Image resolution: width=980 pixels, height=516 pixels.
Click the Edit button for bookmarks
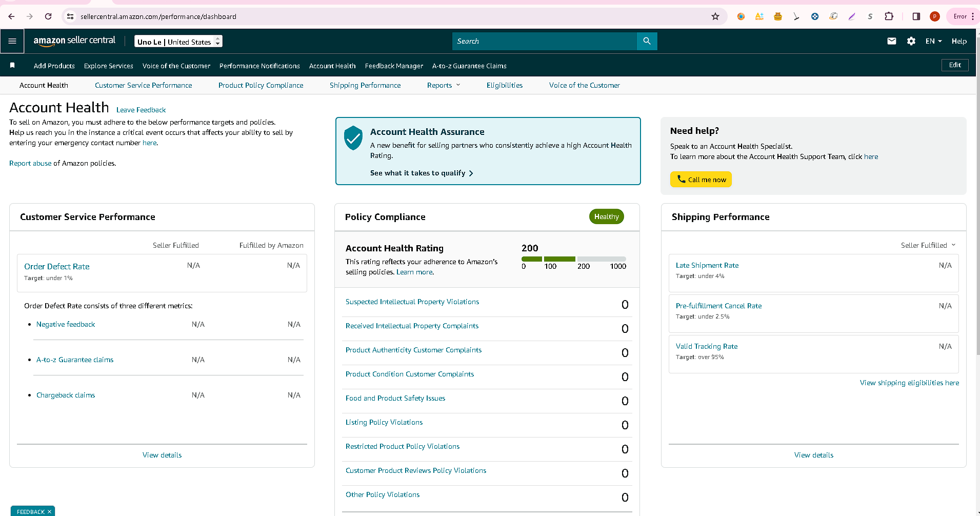click(x=955, y=65)
